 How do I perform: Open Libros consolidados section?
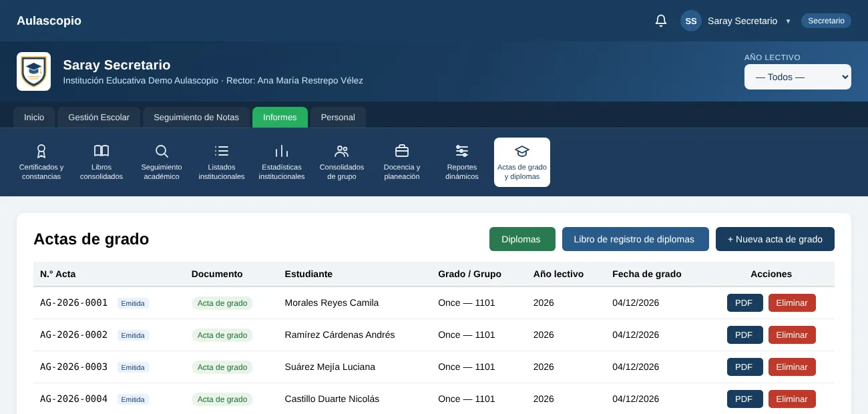tap(101, 162)
